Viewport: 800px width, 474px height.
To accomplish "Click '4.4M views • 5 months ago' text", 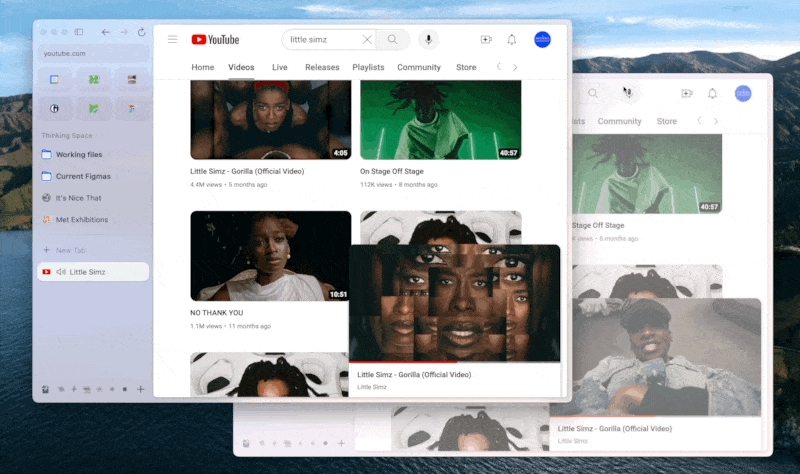I will coord(229,185).
